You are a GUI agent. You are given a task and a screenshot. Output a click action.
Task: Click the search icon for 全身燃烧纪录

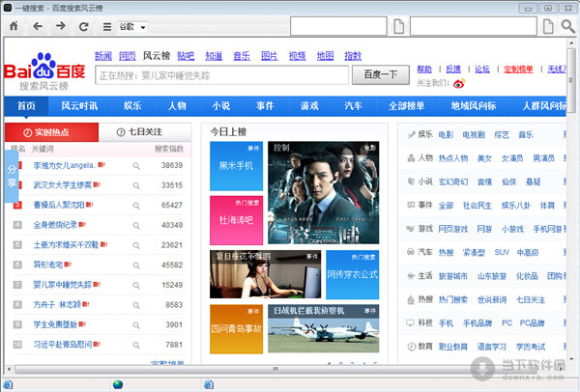coord(136,226)
